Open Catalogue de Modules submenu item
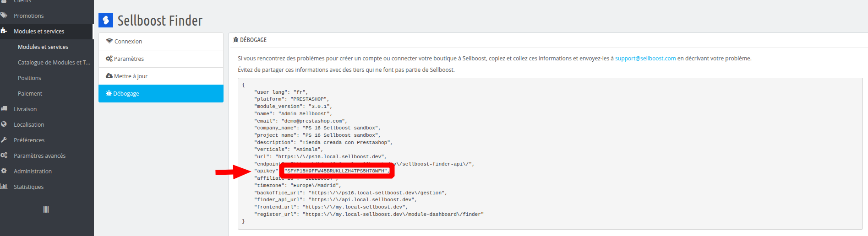This screenshot has width=868, height=236. pyautogui.click(x=54, y=62)
